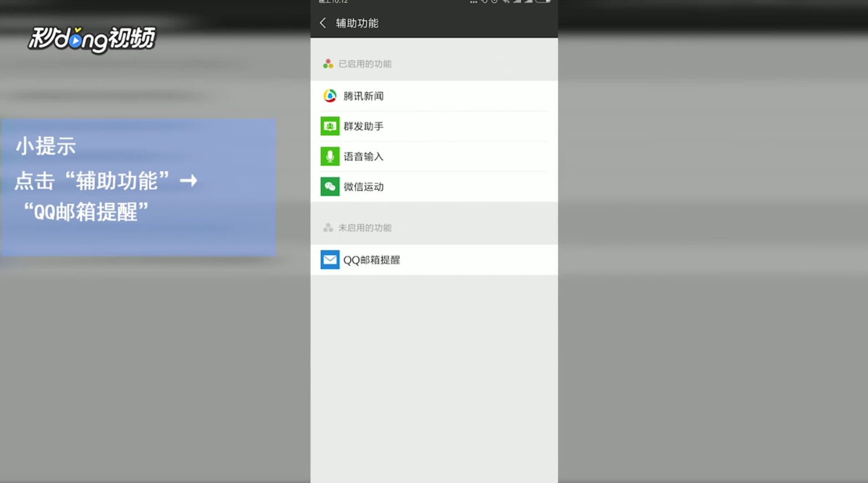Open the 腾讯新闻 row label
868x483 pixels.
click(364, 96)
